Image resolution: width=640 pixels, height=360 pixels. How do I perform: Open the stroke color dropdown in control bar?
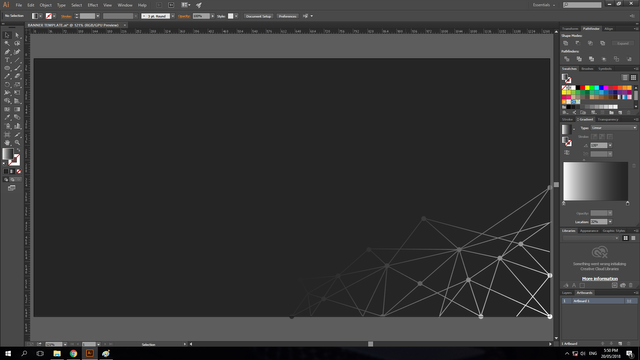[x=54, y=16]
